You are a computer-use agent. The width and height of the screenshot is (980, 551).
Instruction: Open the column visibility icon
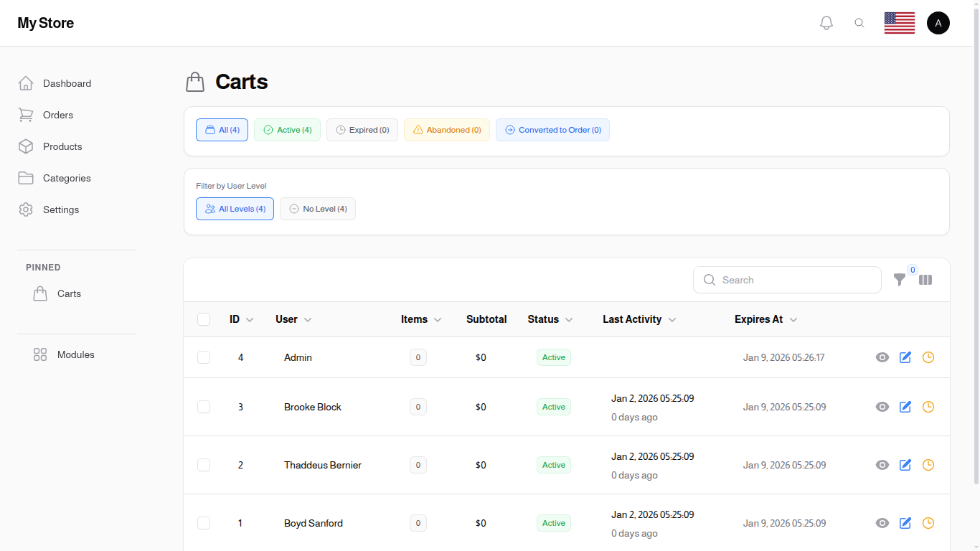925,280
